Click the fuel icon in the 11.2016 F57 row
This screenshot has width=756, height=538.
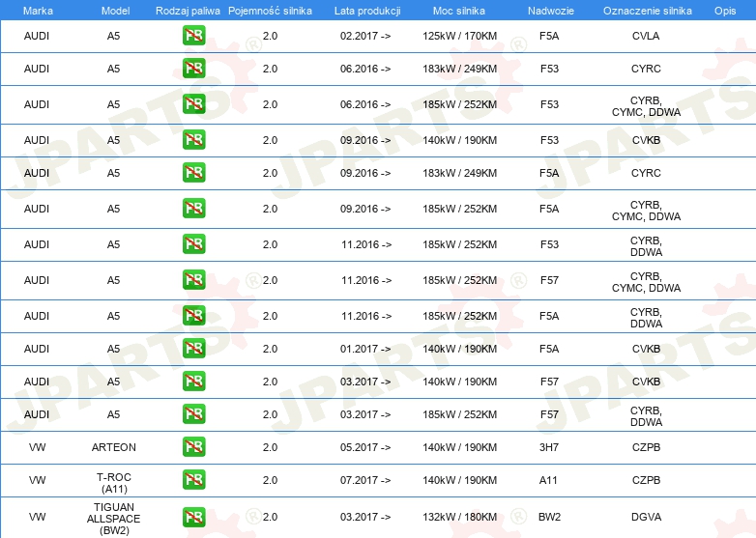(x=193, y=280)
